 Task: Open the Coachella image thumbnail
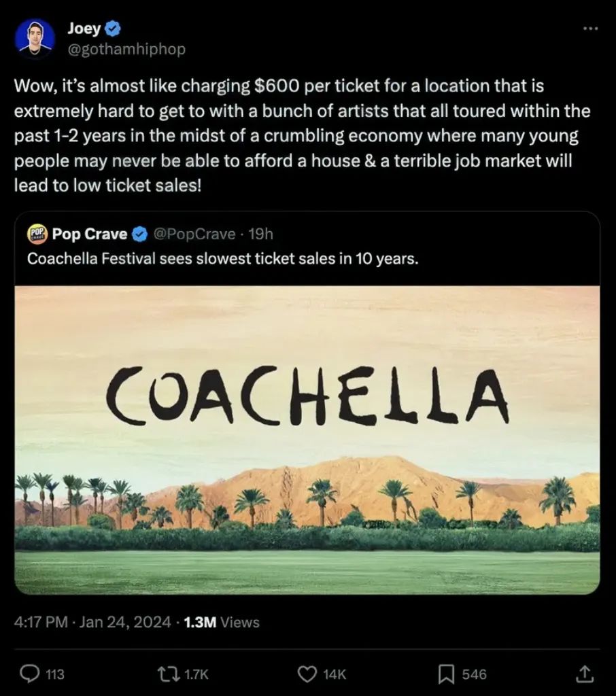[x=307, y=440]
